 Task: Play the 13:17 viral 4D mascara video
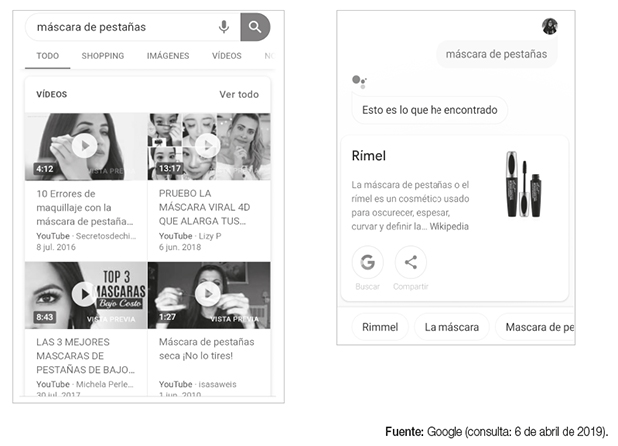tap(208, 146)
